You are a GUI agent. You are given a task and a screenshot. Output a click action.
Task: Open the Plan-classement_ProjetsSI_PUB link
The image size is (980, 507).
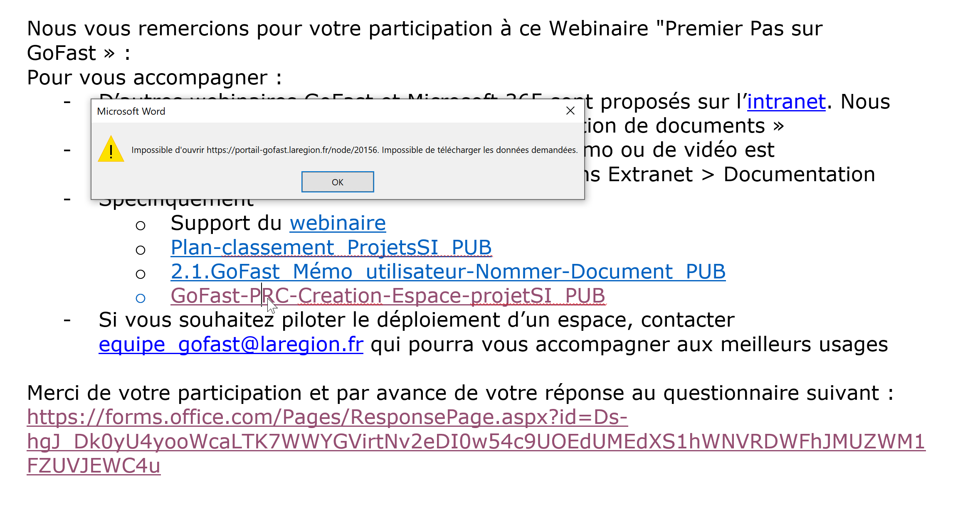[x=331, y=248]
